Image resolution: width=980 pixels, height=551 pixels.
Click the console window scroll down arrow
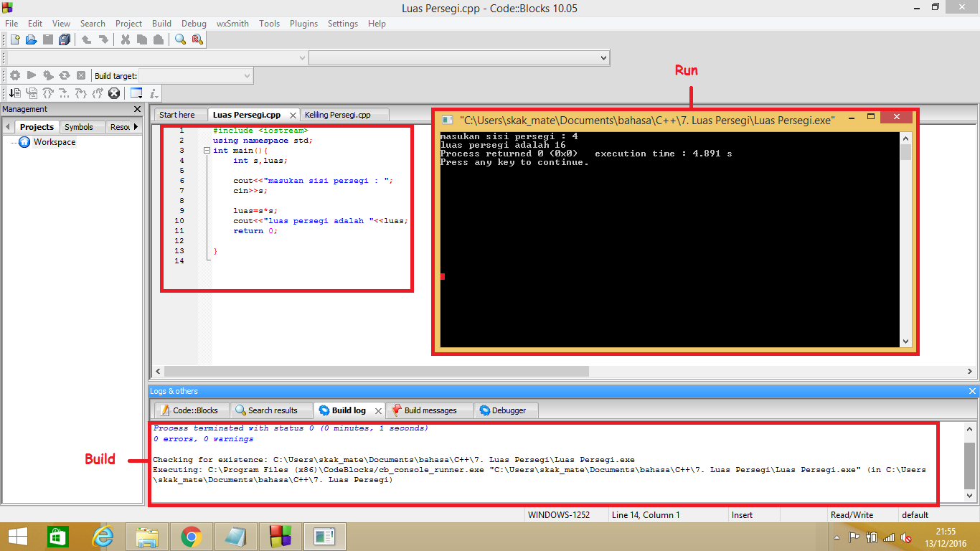[x=905, y=342]
